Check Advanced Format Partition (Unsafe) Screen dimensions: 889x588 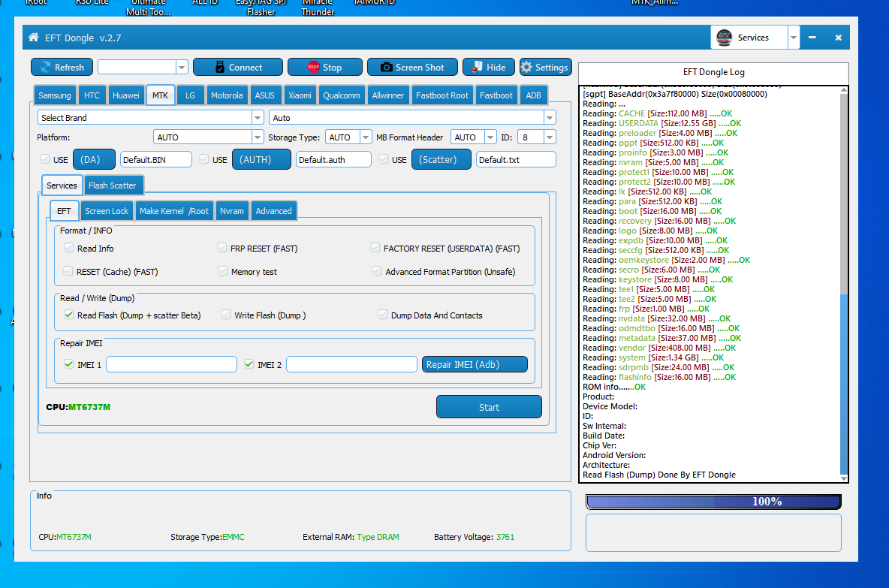(376, 271)
